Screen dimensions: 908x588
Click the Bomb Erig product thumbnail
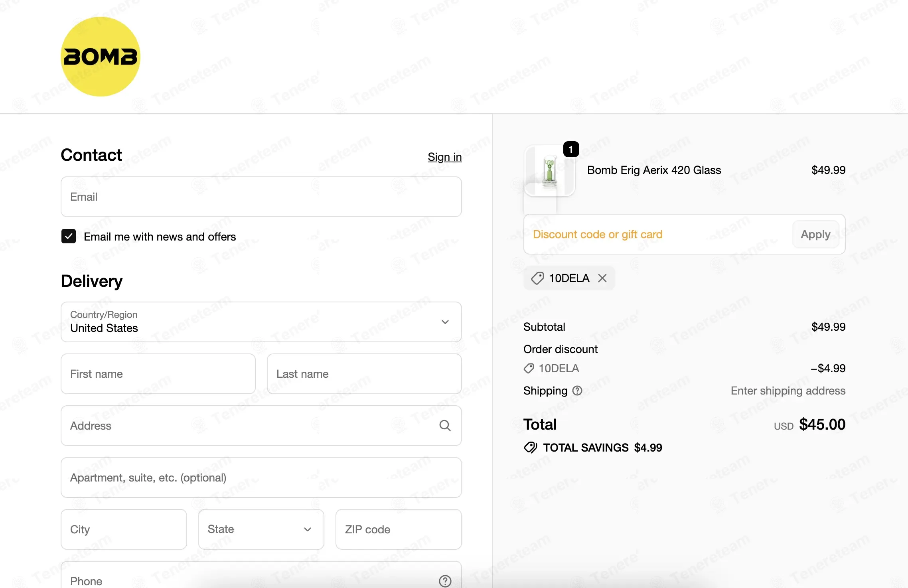(549, 171)
